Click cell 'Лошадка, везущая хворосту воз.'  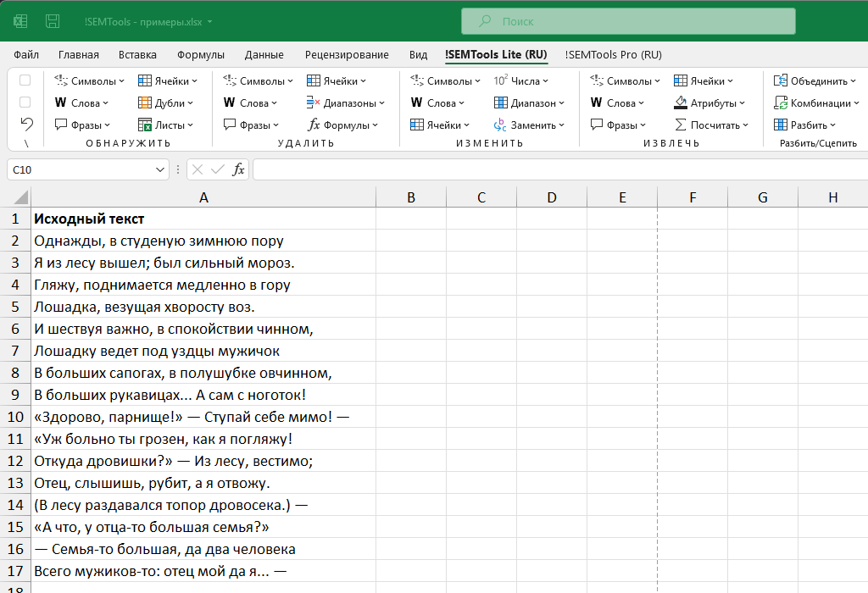(x=203, y=307)
